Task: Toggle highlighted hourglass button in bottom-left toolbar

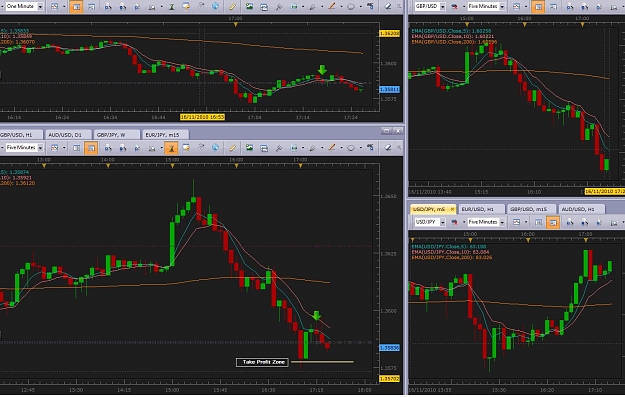Action: (171, 148)
